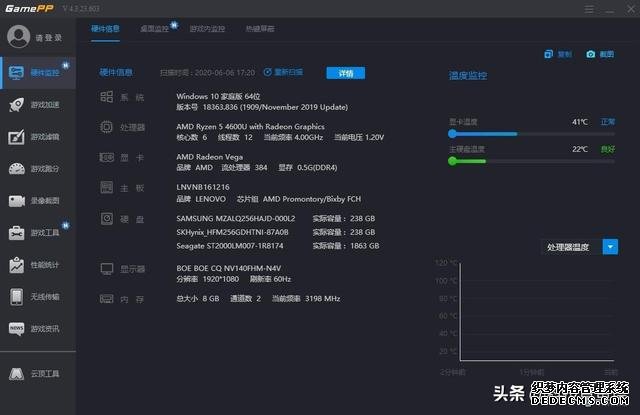Click the copy icon next to 复制

(x=549, y=54)
